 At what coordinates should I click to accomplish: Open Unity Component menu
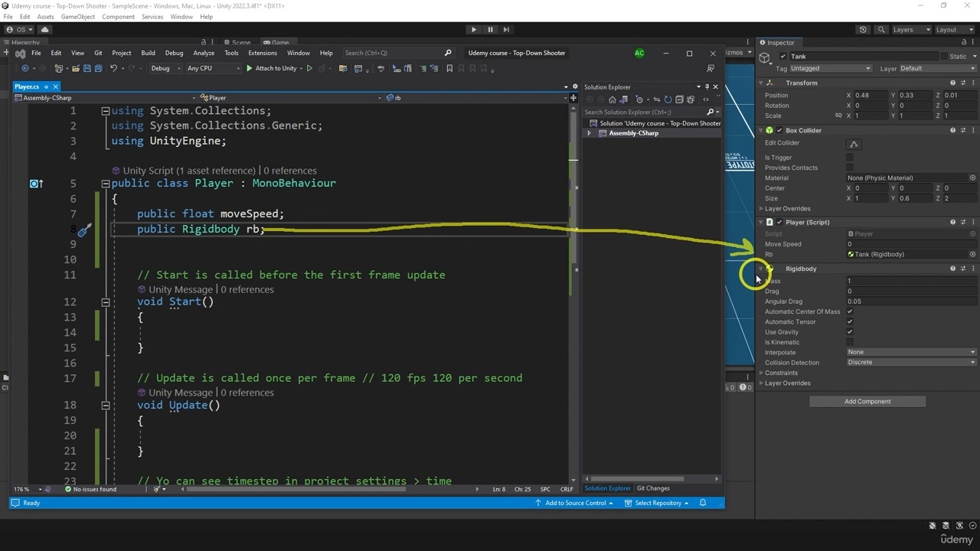click(118, 17)
